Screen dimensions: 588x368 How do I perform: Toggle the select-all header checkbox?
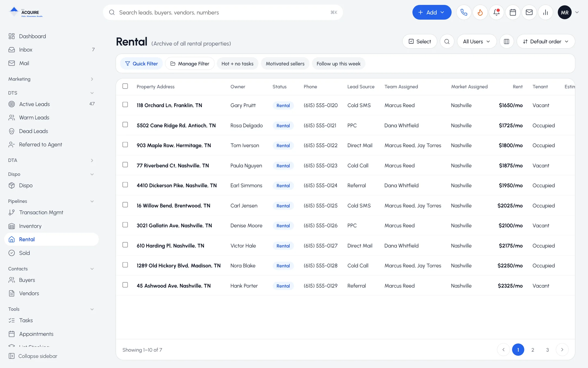pyautogui.click(x=125, y=86)
